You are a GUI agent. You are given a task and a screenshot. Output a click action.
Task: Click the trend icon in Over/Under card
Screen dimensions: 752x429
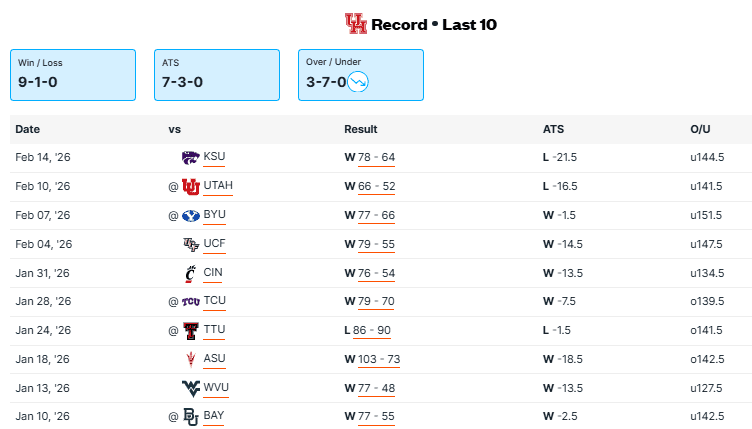coord(359,82)
